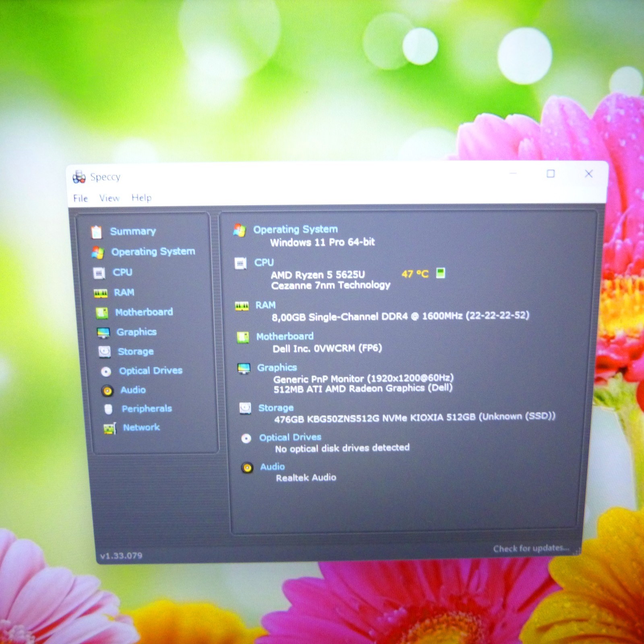Click the Motherboard icon in summary panel

243,337
